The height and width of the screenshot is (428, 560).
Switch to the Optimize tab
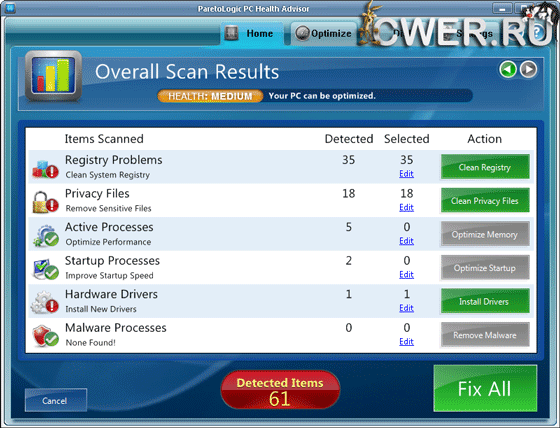(x=324, y=33)
